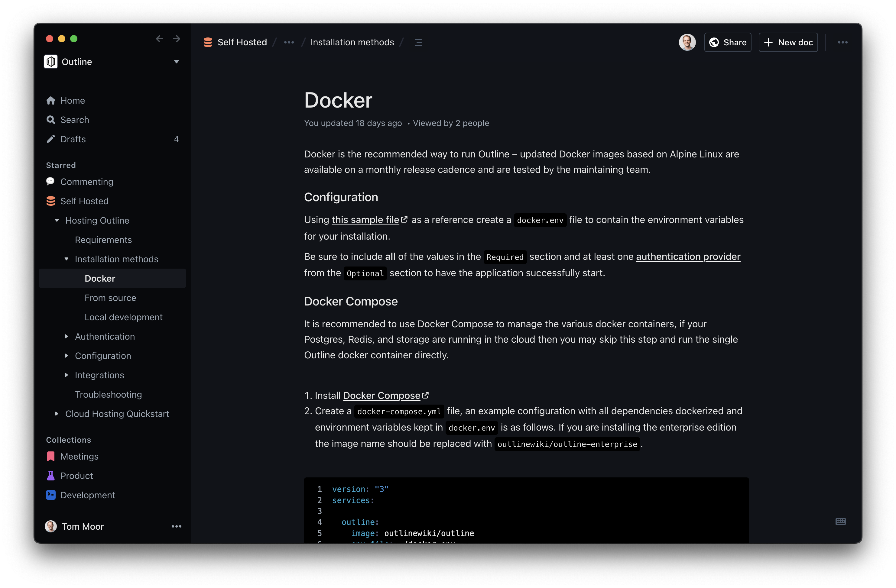Open Self Hosted via the database icon
Screen dimensions: 896x588
[51, 201]
